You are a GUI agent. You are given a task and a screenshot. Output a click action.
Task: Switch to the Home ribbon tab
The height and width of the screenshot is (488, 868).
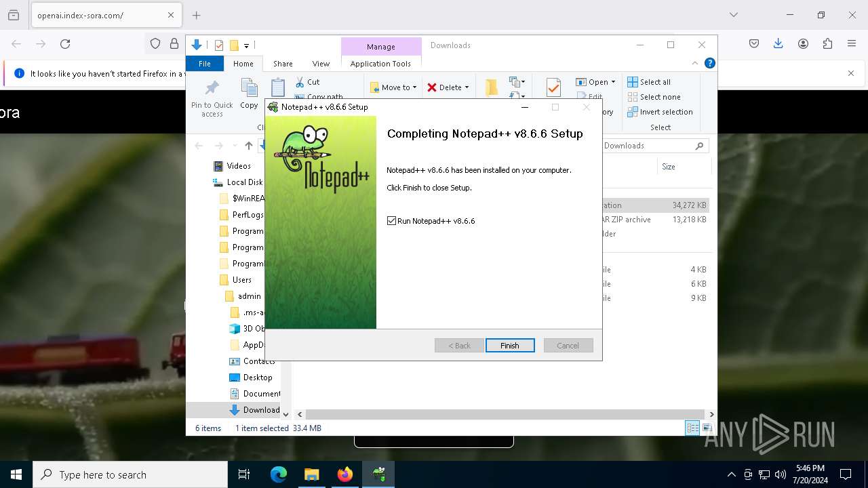click(x=243, y=64)
